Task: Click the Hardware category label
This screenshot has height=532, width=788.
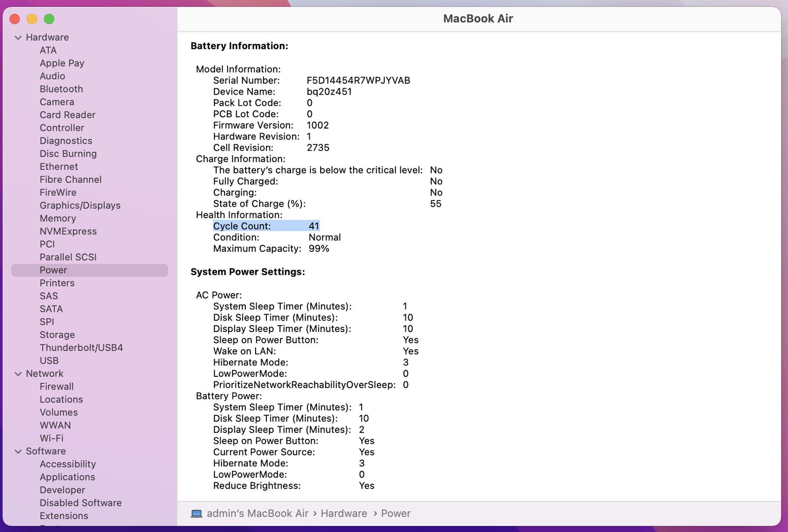Action: click(x=47, y=37)
